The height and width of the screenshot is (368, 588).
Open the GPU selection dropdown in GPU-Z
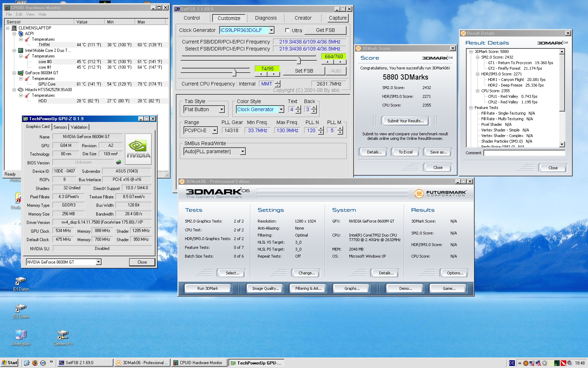coord(98,262)
